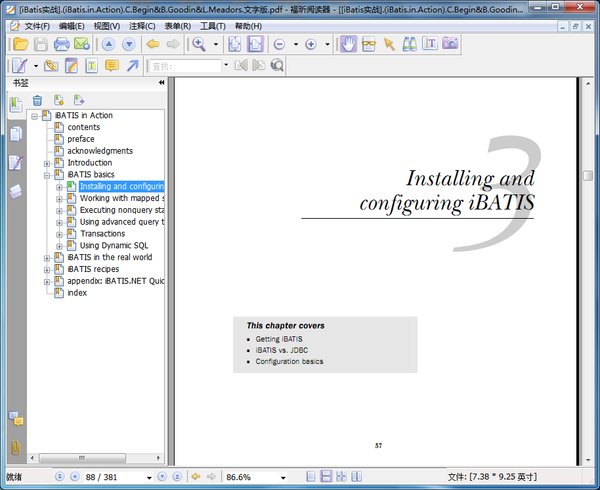Print the document with the printer icon
Image resolution: width=600 pixels, height=490 pixels.
61,44
